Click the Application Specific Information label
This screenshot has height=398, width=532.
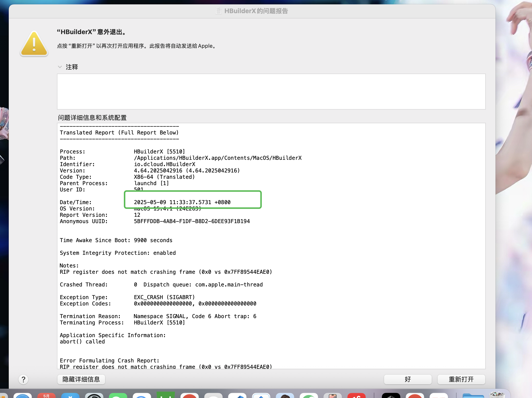click(113, 335)
